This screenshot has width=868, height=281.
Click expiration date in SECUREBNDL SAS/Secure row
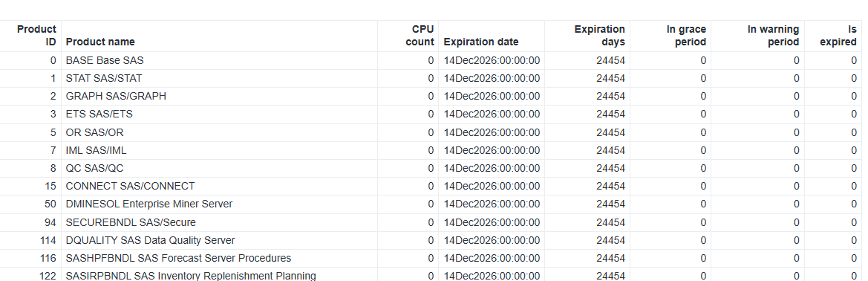pos(492,222)
